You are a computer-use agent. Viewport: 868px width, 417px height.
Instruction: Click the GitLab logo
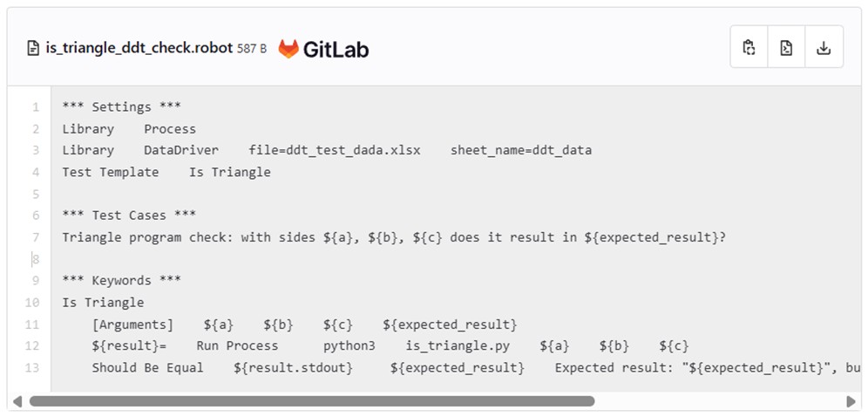[x=323, y=49]
